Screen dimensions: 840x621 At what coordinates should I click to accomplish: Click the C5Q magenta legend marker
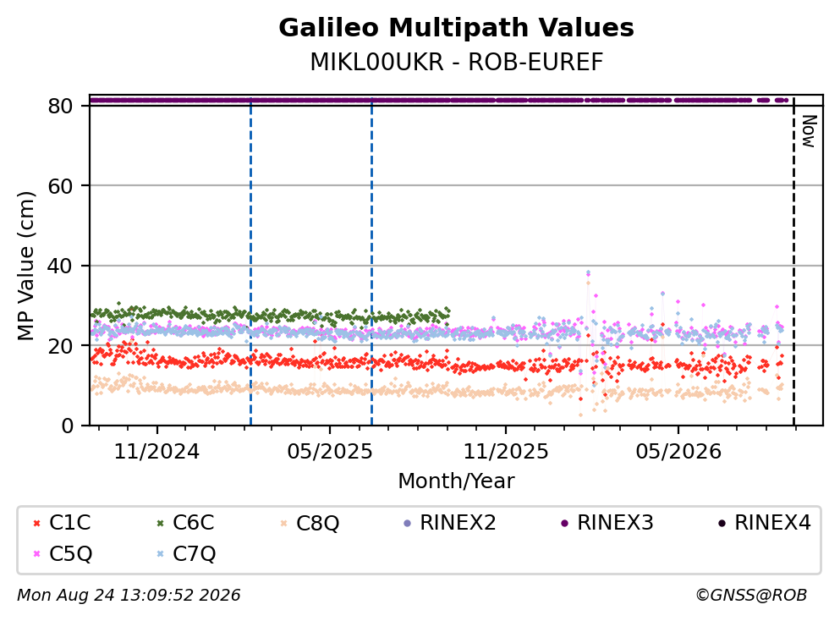(x=36, y=554)
